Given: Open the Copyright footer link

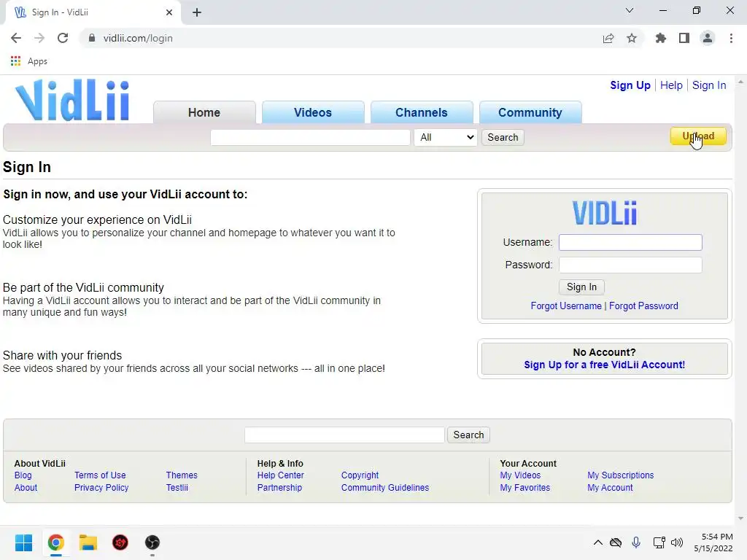Looking at the screenshot, I should click(360, 475).
